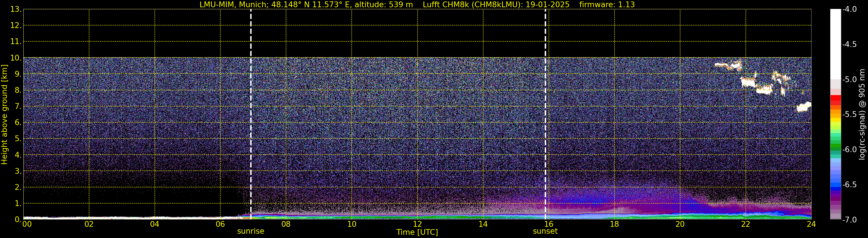Click the 5. height tick label

click(x=18, y=139)
